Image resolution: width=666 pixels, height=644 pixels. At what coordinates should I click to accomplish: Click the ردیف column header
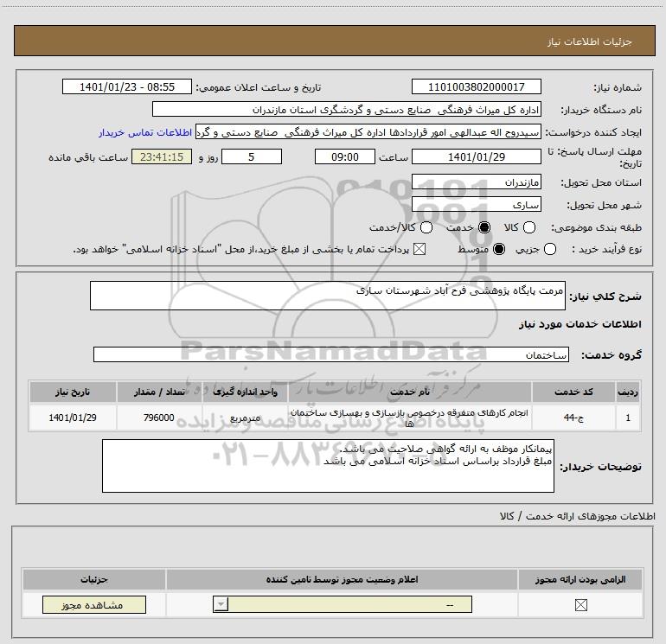point(628,392)
